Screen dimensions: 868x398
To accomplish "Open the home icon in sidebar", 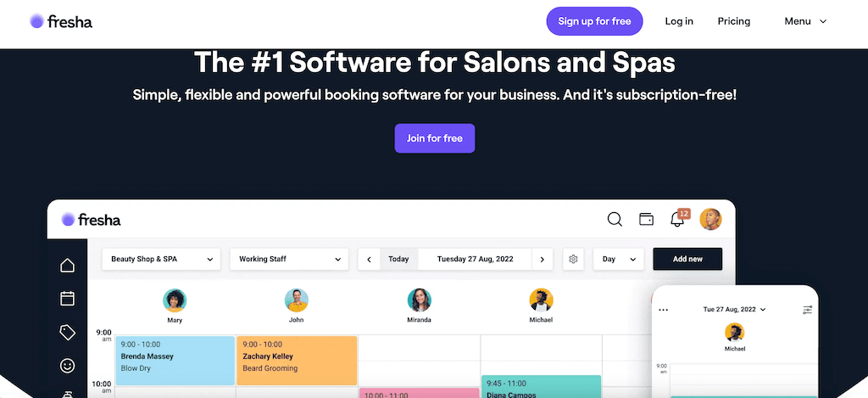I will (68, 266).
